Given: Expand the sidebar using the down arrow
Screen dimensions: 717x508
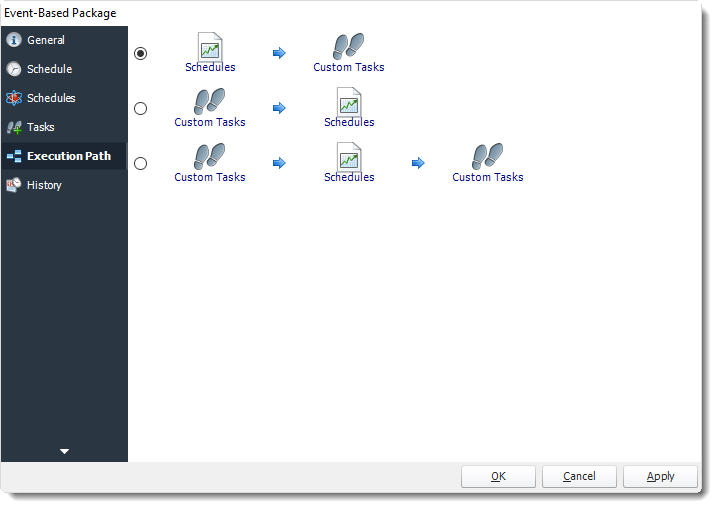Looking at the screenshot, I should pyautogui.click(x=64, y=451).
